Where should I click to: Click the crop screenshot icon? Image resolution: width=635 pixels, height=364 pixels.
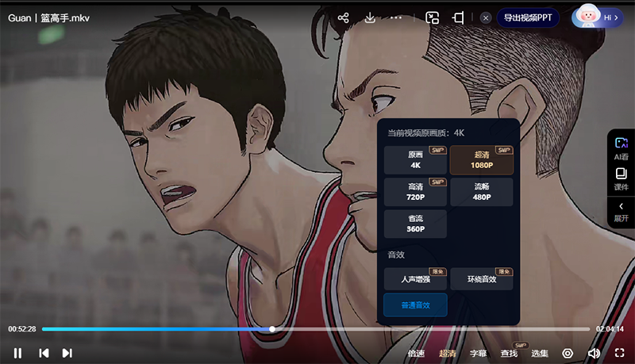click(x=459, y=17)
